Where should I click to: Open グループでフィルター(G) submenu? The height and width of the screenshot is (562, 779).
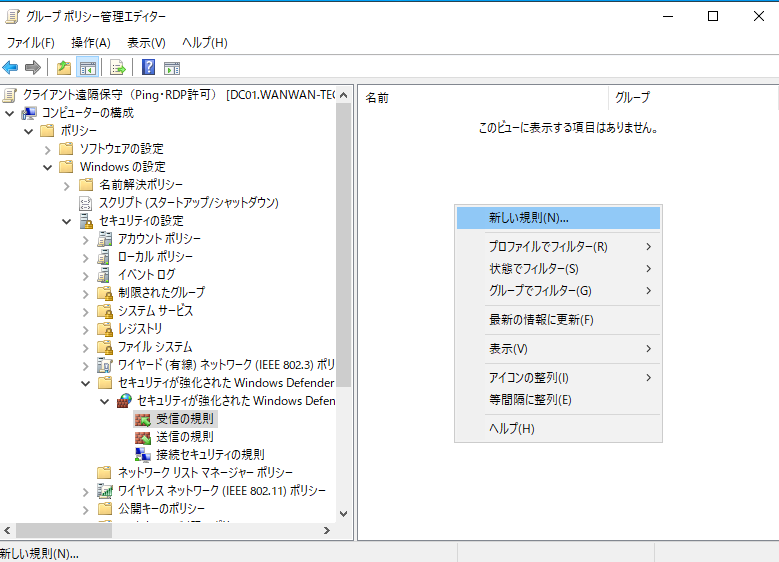pyautogui.click(x=558, y=291)
